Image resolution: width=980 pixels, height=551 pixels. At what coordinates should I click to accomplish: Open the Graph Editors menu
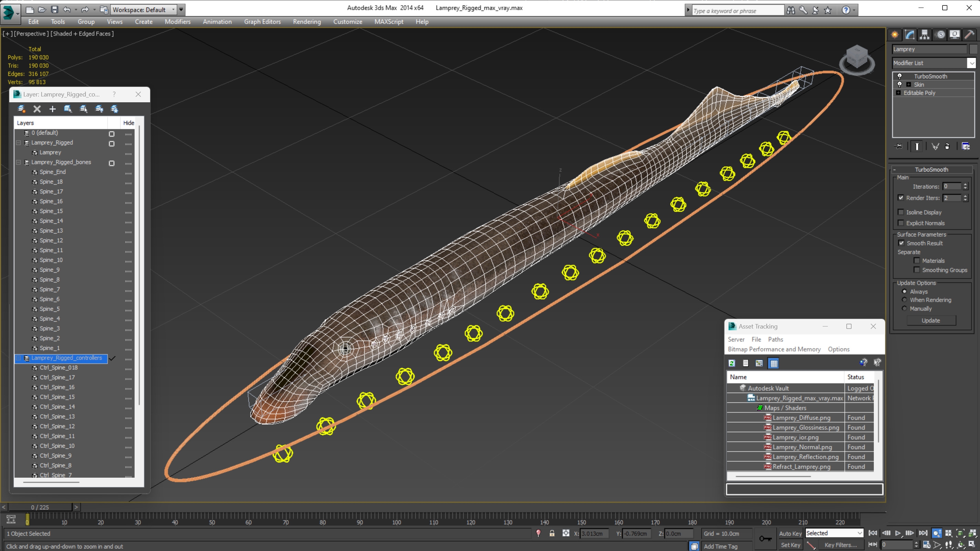tap(262, 22)
